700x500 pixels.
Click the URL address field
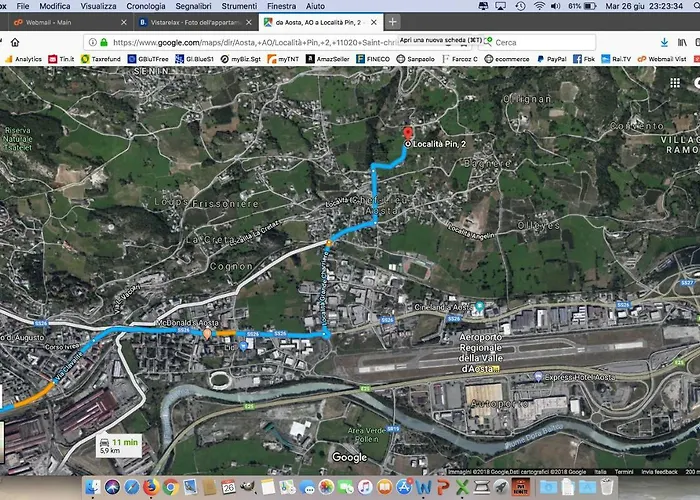pyautogui.click(x=254, y=42)
